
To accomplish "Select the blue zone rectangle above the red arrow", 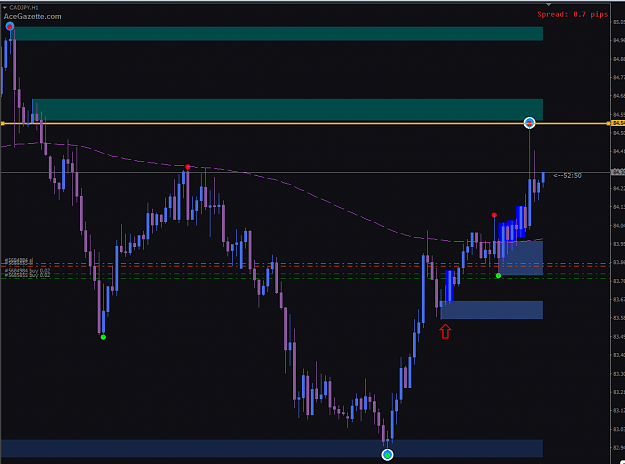I will click(492, 310).
